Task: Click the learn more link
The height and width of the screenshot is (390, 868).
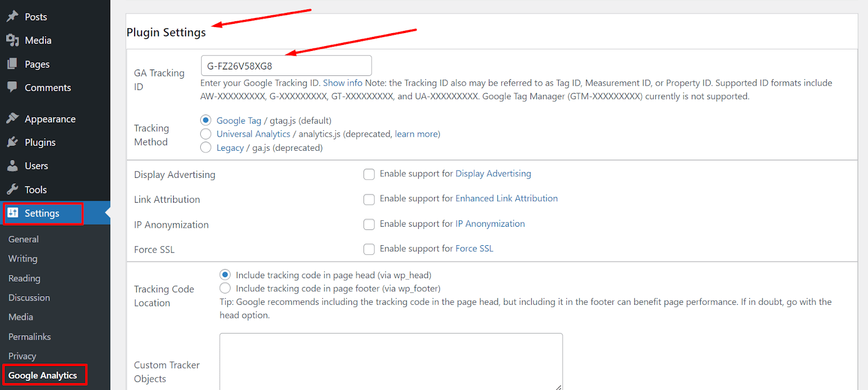Action: pyautogui.click(x=417, y=134)
